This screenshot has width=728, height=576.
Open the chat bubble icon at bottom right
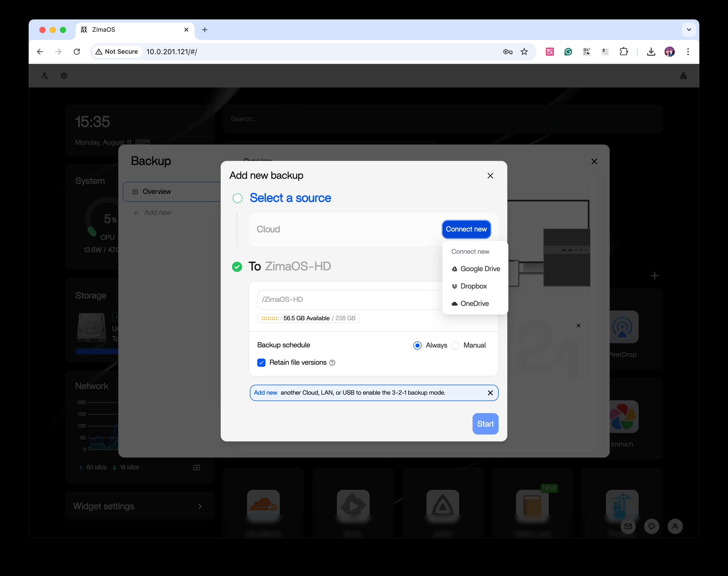click(x=651, y=526)
